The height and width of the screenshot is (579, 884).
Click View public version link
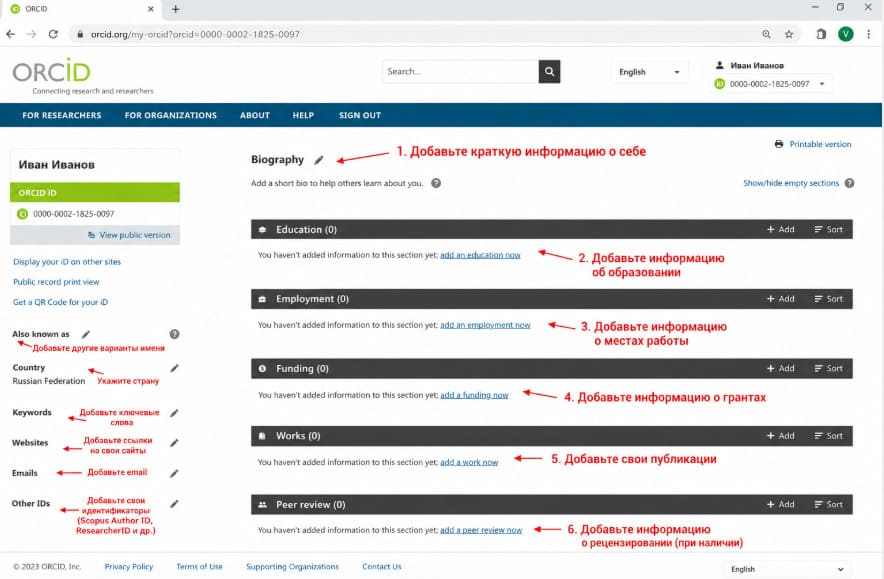pos(135,235)
